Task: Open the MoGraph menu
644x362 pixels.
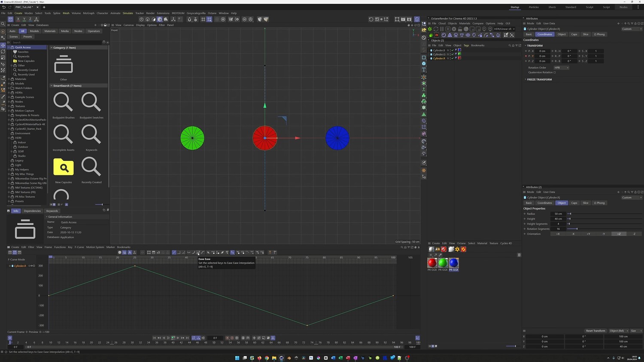Action: point(89,13)
